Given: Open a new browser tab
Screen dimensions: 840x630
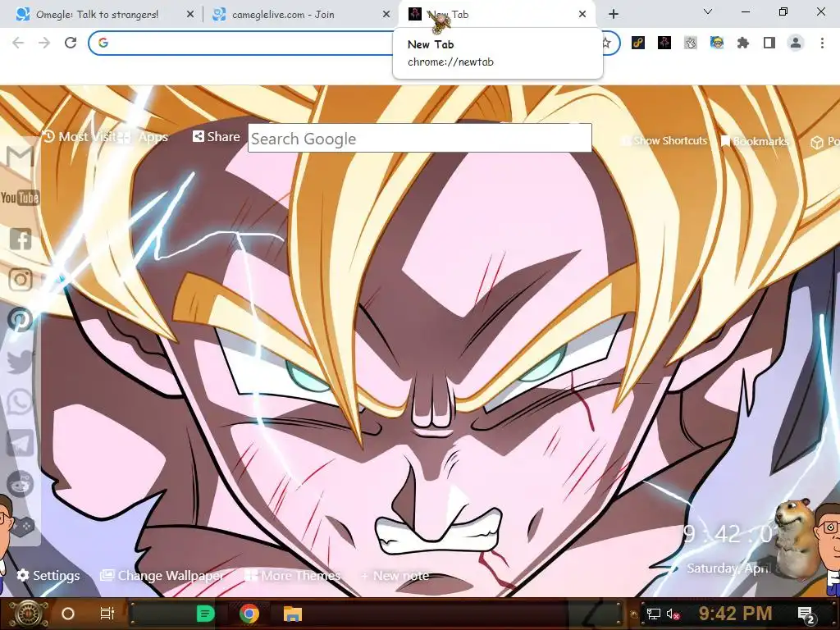Looking at the screenshot, I should pyautogui.click(x=614, y=14).
